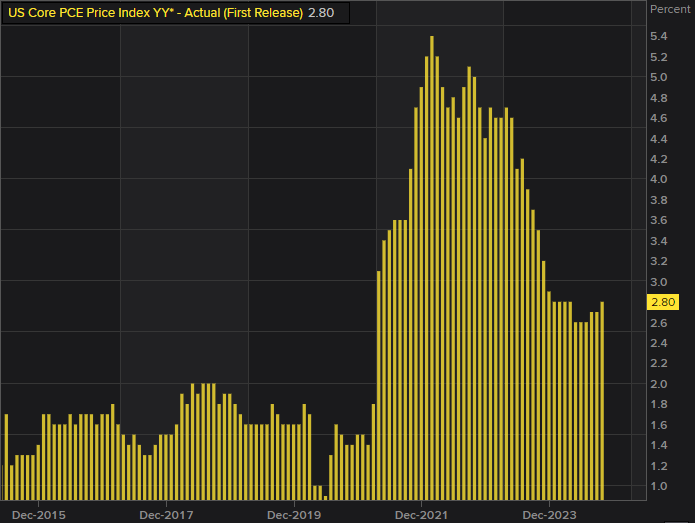Viewport: 695px width, 523px height.
Task: Select the 3.0 value on the y-axis
Action: click(659, 282)
